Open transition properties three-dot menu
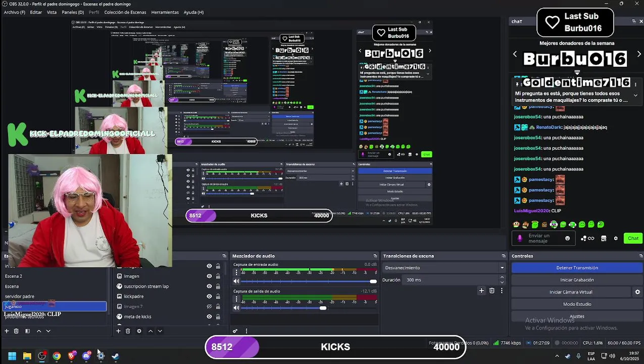Screen dimensions: 644x364 pos(502,291)
